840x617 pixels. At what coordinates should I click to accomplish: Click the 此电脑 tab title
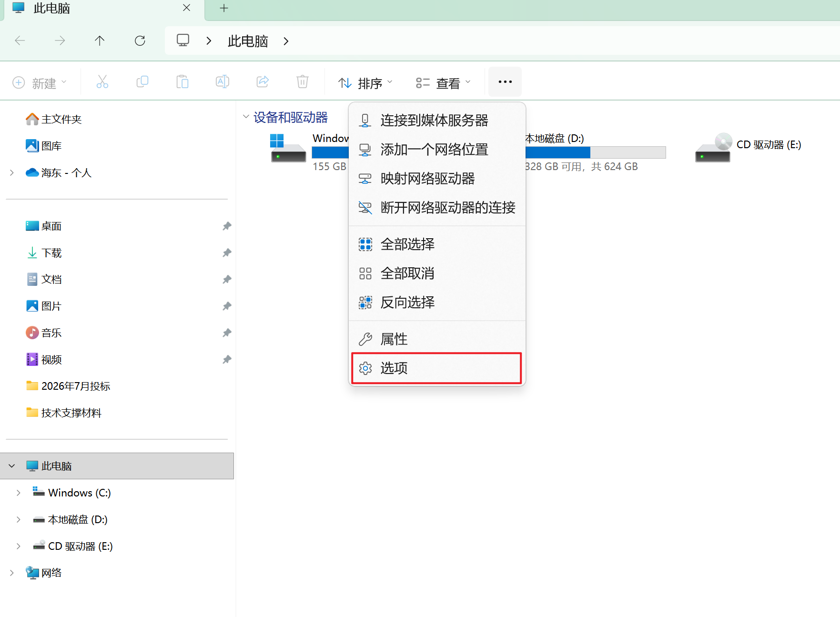(x=52, y=8)
